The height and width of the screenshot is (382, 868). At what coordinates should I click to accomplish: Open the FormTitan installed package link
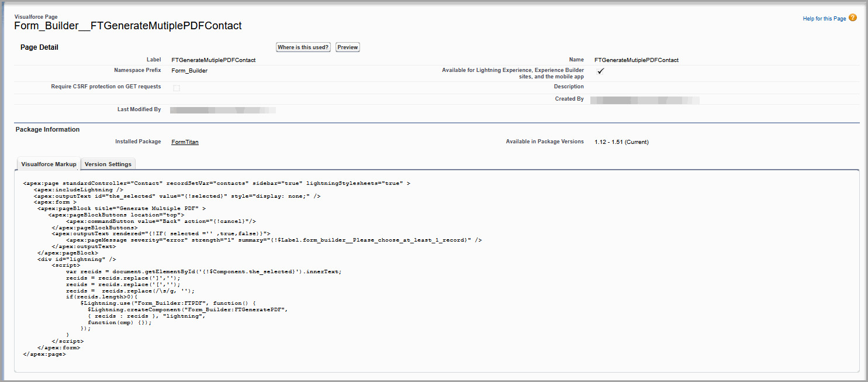point(185,142)
